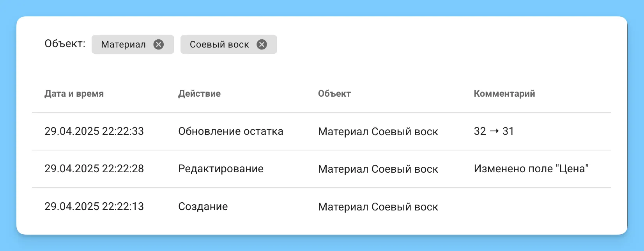Click the "Объект:" filter label
The height and width of the screenshot is (251, 644).
click(65, 43)
